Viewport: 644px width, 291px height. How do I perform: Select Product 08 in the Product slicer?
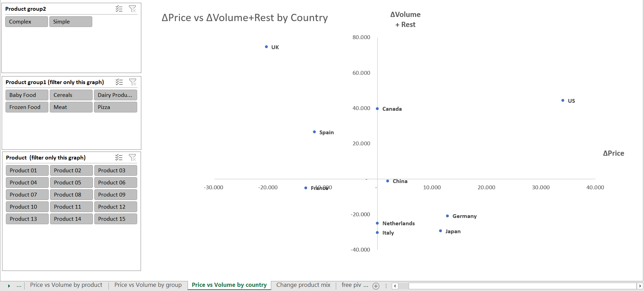point(72,194)
